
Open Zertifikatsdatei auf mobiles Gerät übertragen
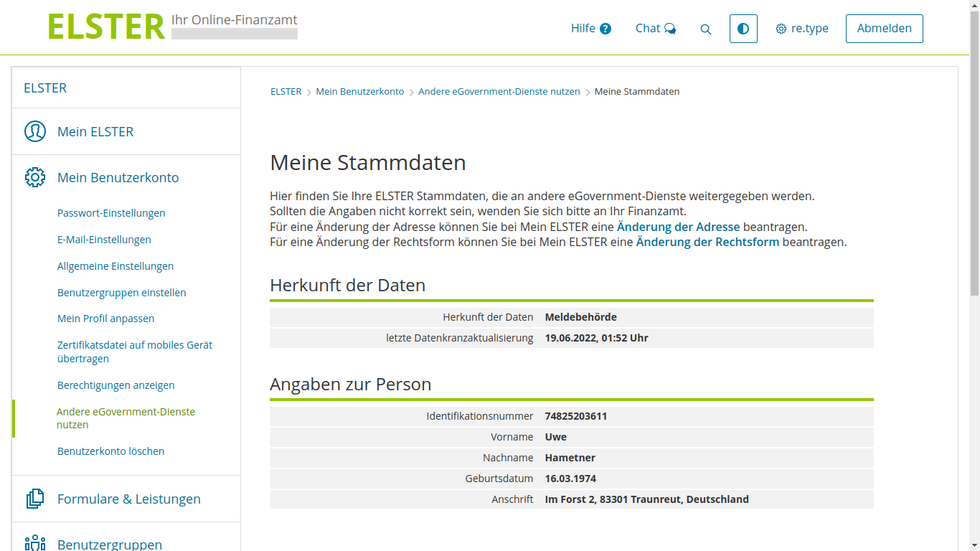click(135, 352)
